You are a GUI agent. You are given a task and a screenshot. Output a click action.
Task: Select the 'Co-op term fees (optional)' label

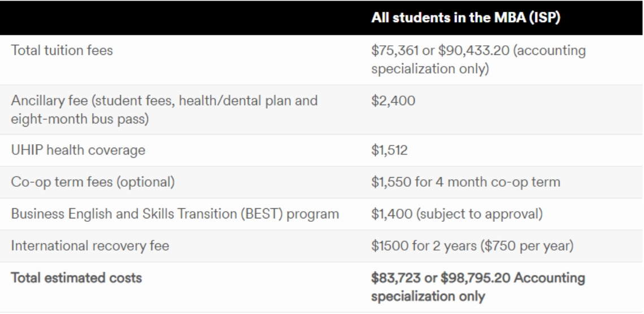pos(93,182)
